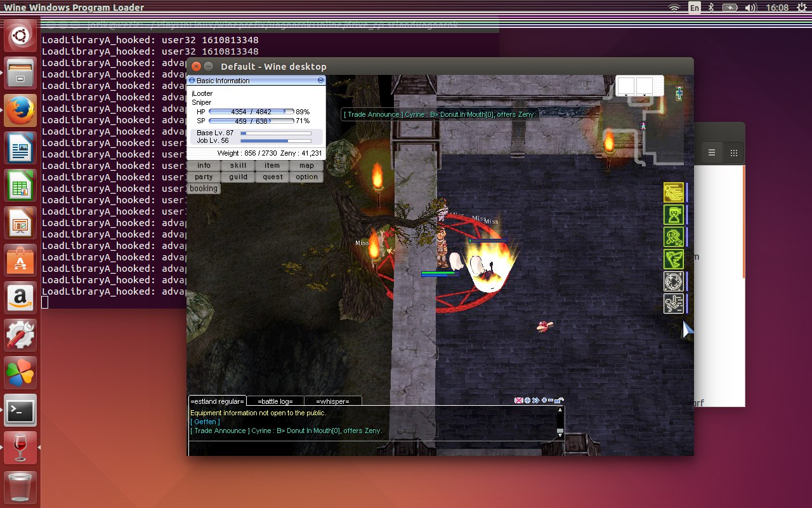Click the chat log scrollbar down arrow
Viewport: 812px width, 508px height.
[560, 431]
